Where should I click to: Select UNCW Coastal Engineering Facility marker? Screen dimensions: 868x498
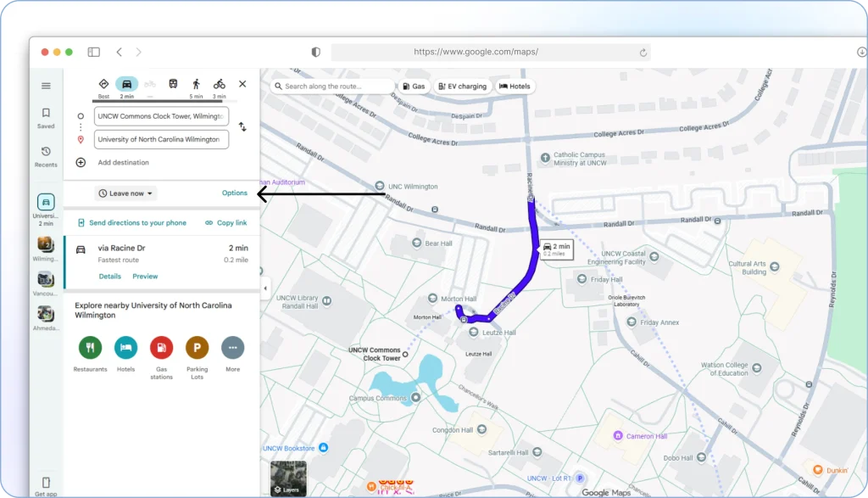tap(654, 256)
